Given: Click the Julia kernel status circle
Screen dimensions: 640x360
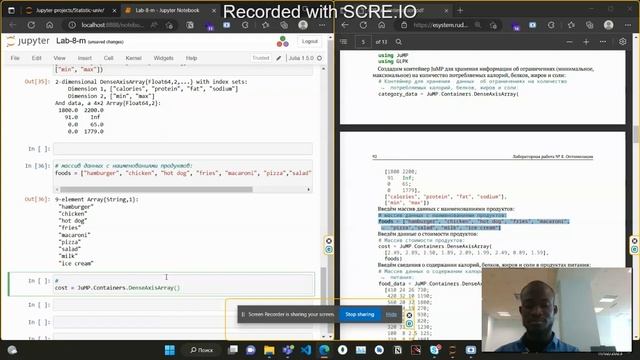Looking at the screenshot, I should (320, 58).
